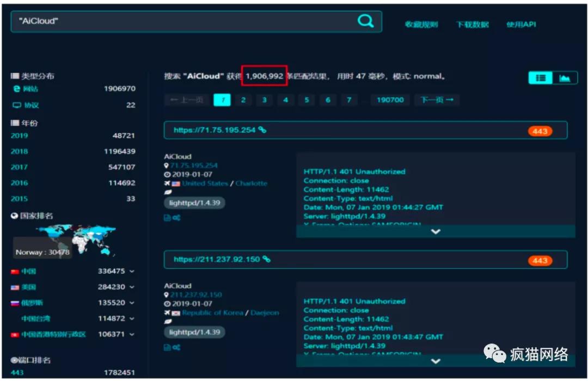Filter results by year 2015
Image resolution: width=588 pixels, height=381 pixels.
point(19,199)
